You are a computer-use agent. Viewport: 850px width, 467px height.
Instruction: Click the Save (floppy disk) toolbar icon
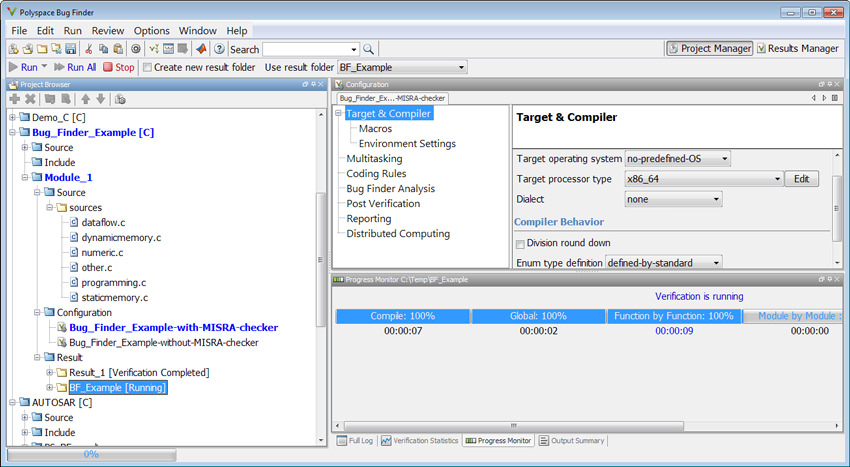tap(70, 49)
